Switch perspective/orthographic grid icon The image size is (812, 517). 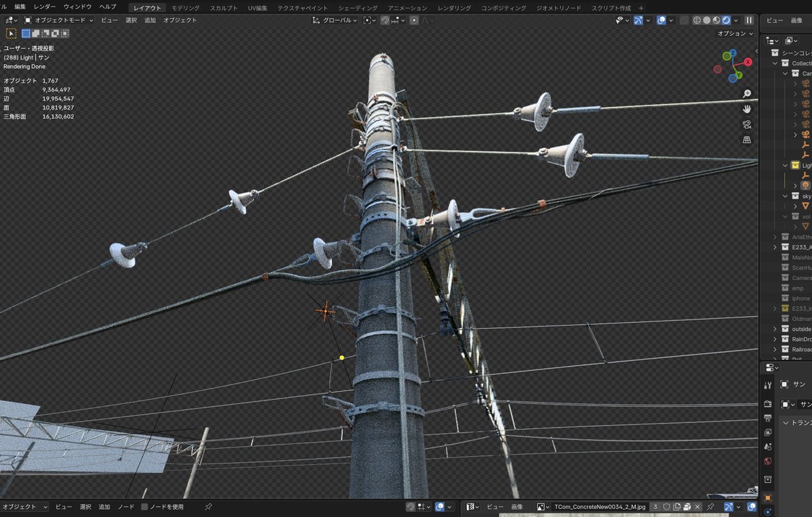[747, 140]
